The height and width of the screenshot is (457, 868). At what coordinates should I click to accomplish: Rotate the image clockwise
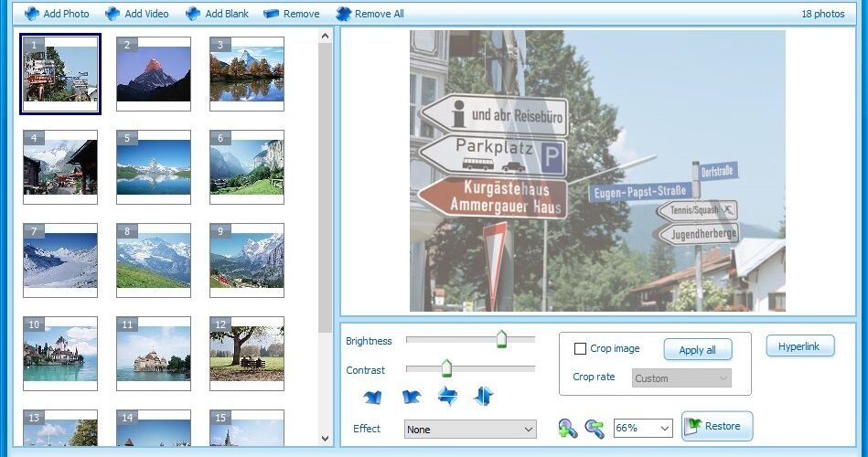[x=412, y=397]
